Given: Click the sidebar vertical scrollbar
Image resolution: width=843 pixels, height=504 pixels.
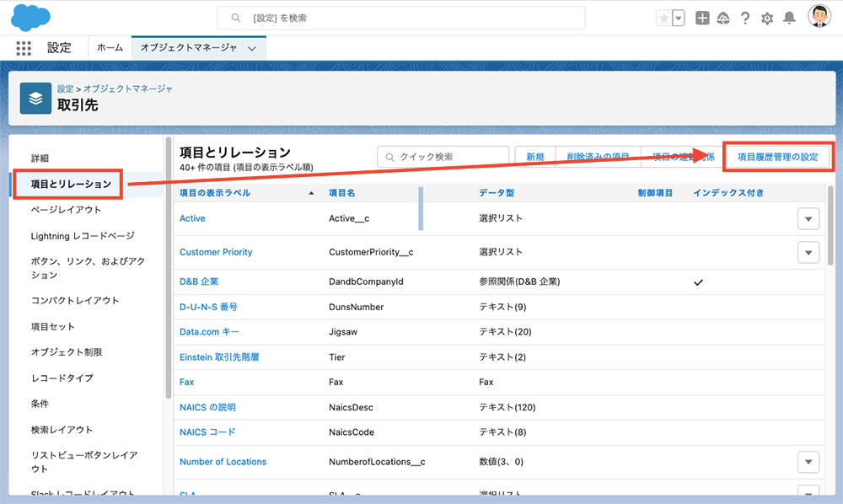Looking at the screenshot, I should [x=169, y=267].
